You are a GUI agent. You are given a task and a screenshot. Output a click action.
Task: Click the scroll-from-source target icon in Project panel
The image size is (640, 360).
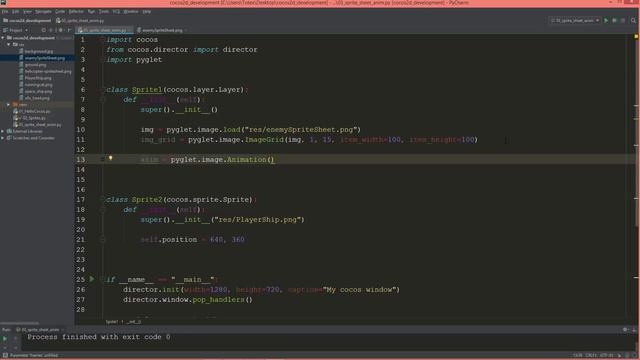44,30
